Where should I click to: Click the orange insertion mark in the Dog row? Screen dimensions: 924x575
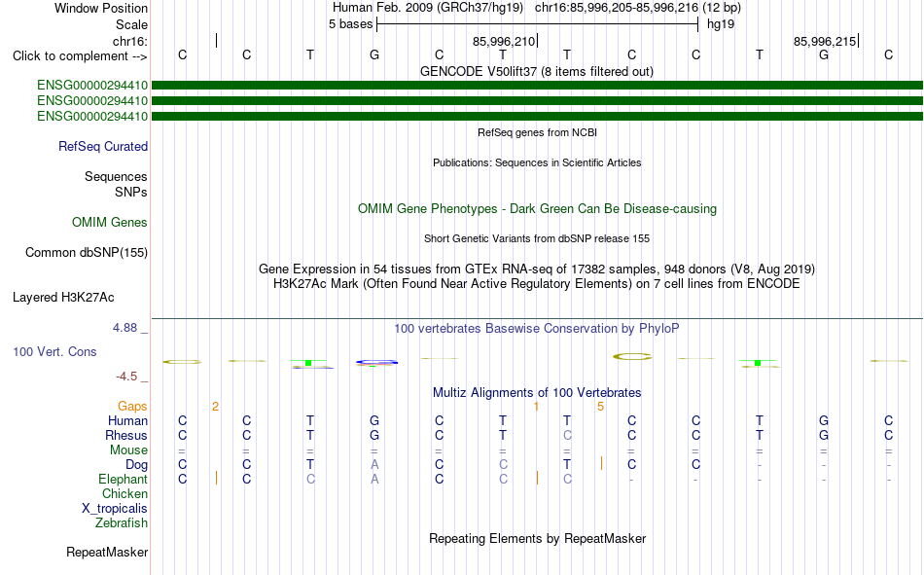tap(601, 463)
